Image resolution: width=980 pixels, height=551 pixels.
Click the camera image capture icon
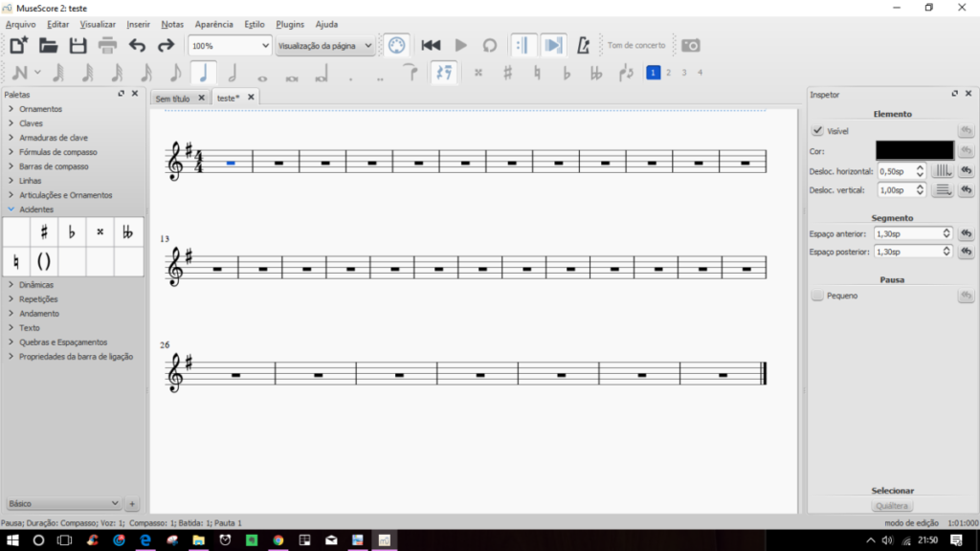click(690, 45)
